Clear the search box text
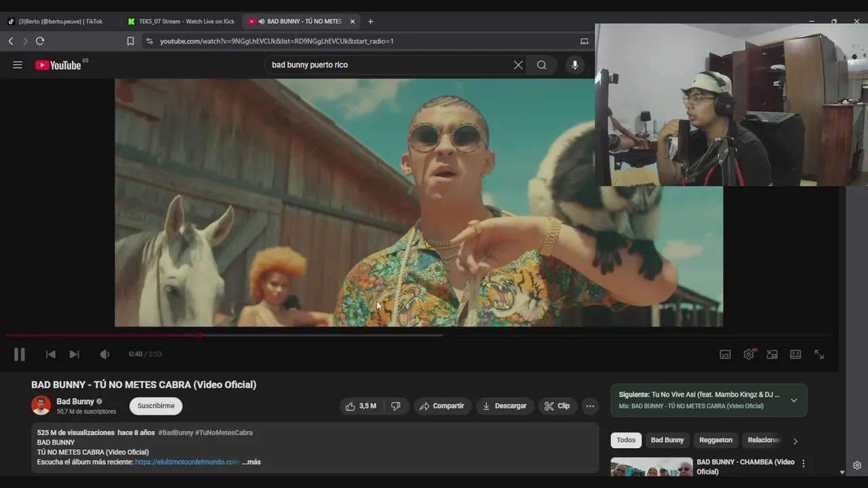The width and height of the screenshot is (868, 488). [518, 65]
